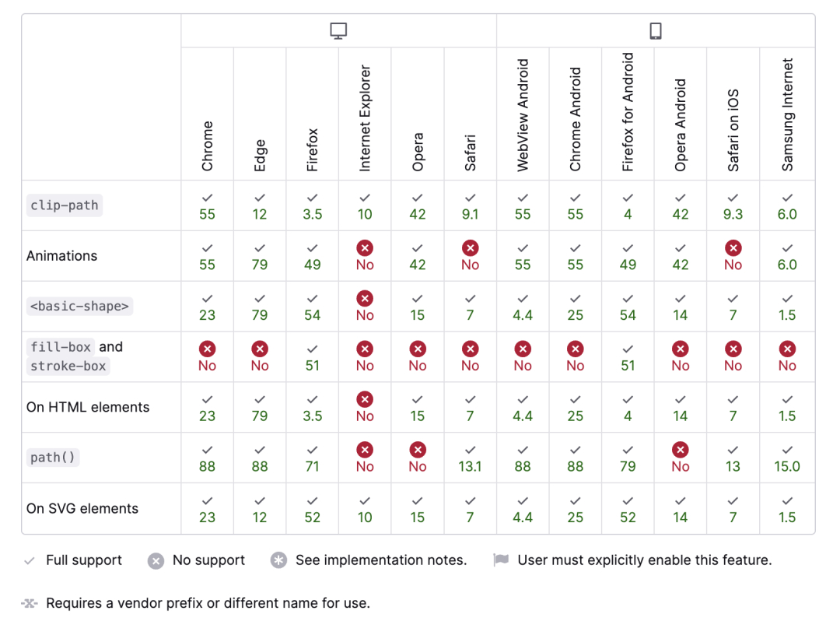
Task: Expand Firefox fill-box cell showing 51
Action: coord(313,357)
